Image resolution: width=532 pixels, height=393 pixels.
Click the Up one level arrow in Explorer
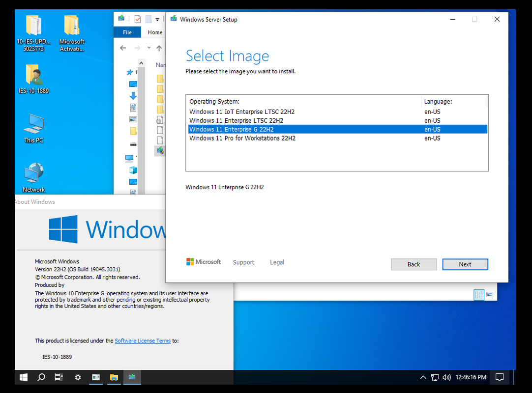tap(159, 48)
